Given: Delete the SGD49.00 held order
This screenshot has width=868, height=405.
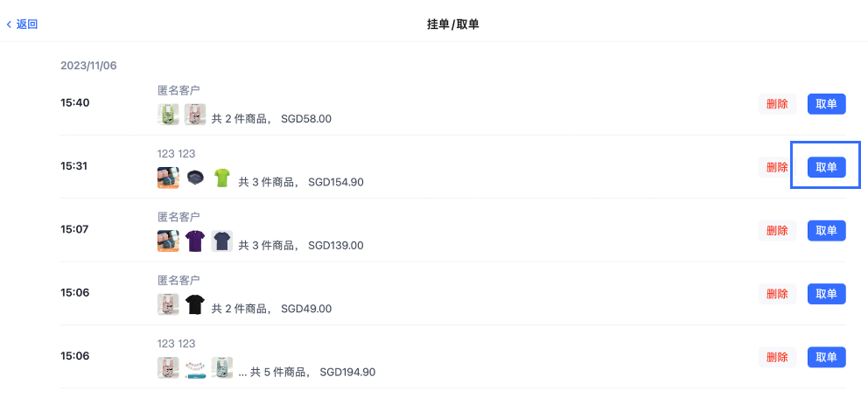Looking at the screenshot, I should click(777, 294).
